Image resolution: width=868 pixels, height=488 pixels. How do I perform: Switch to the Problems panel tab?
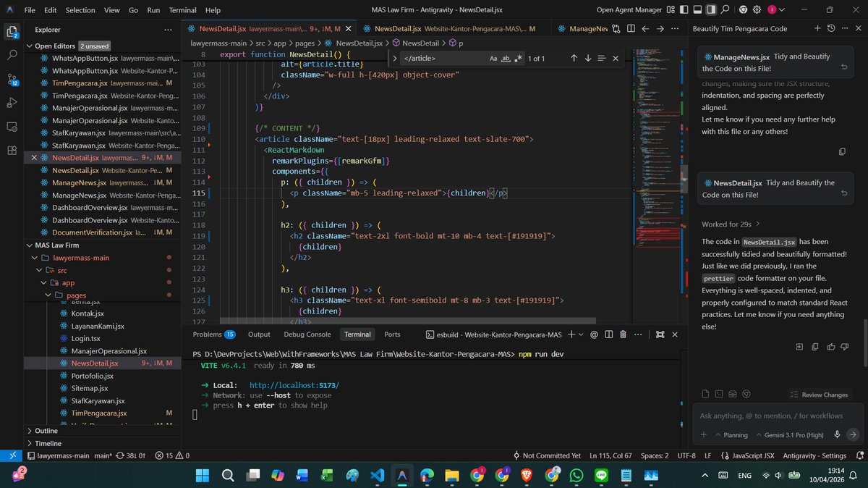(x=213, y=335)
